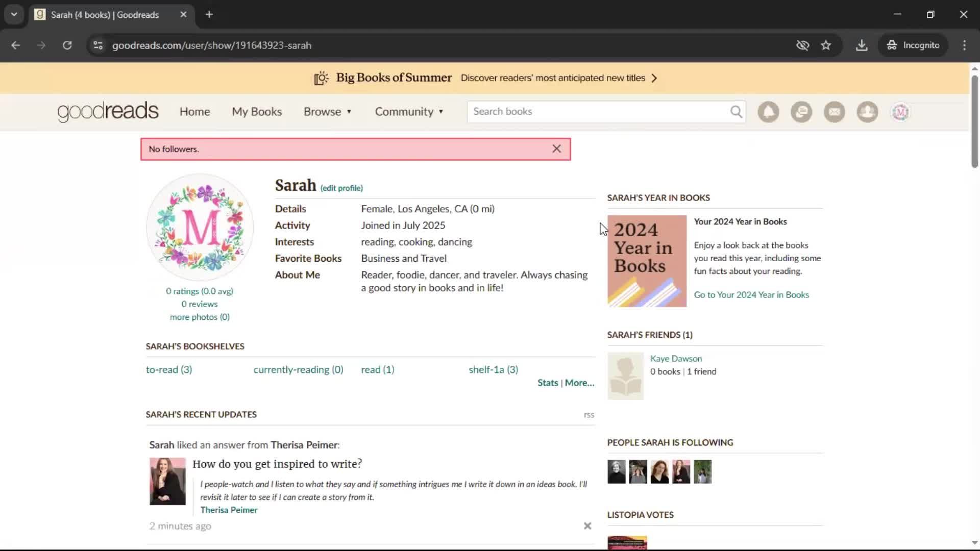Bookmark this page with star icon
980x551 pixels.
pos(826,45)
